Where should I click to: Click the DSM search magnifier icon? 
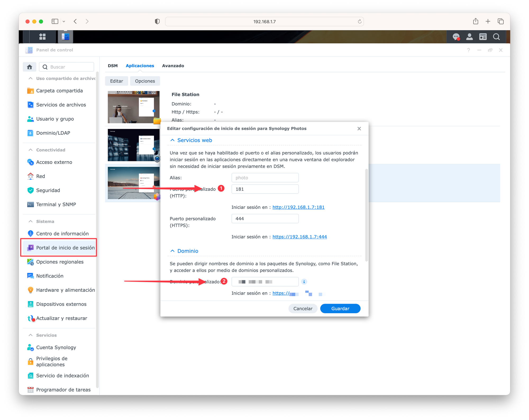click(x=496, y=37)
